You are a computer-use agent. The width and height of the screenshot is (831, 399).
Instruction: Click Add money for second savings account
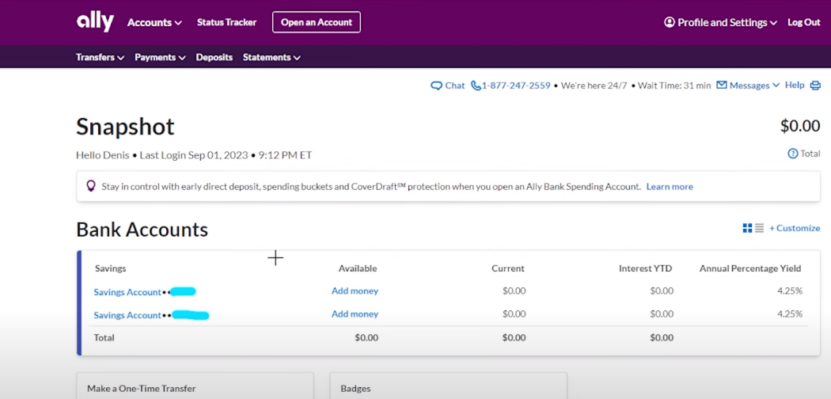[355, 314]
